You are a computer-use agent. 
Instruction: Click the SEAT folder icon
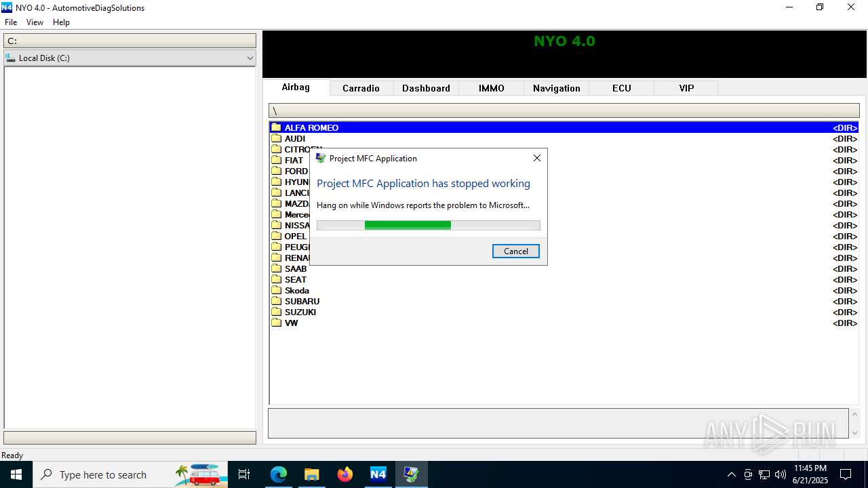pyautogui.click(x=276, y=279)
